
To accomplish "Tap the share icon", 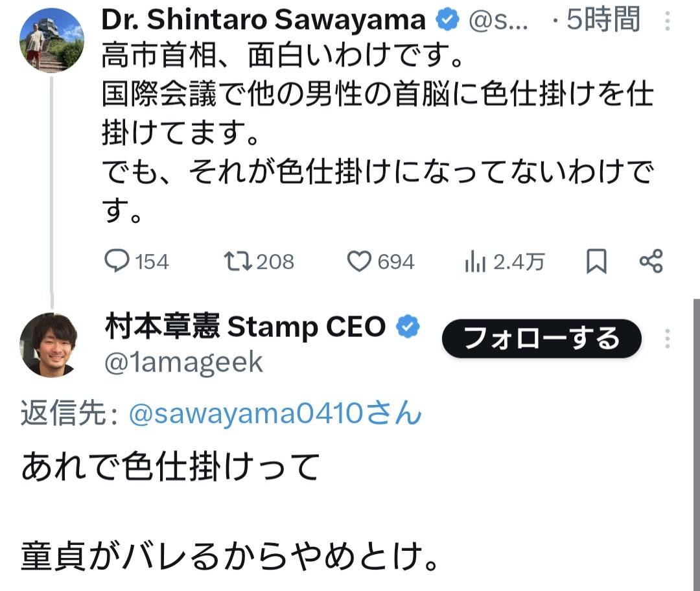I will (x=651, y=261).
